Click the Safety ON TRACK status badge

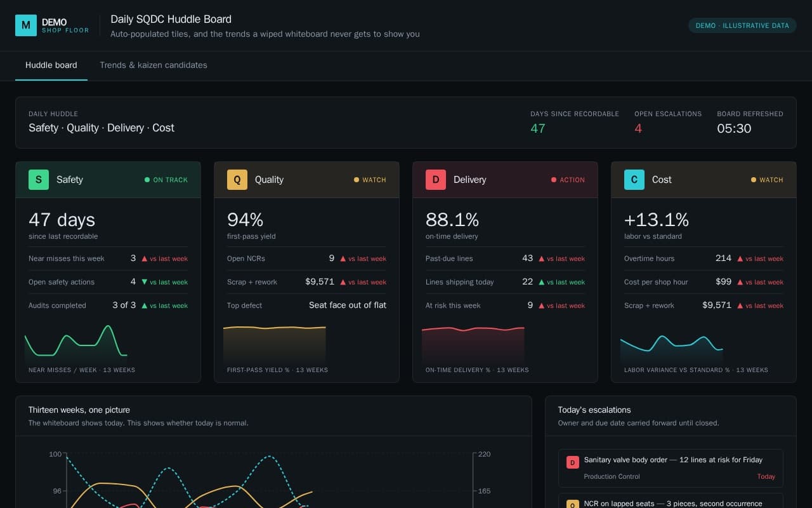tap(166, 180)
